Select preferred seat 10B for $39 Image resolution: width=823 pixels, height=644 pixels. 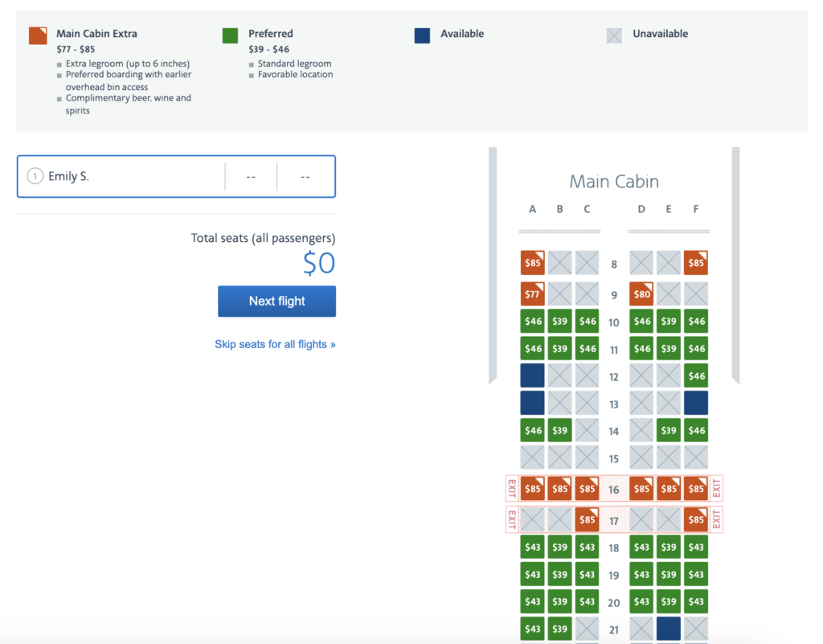559,322
